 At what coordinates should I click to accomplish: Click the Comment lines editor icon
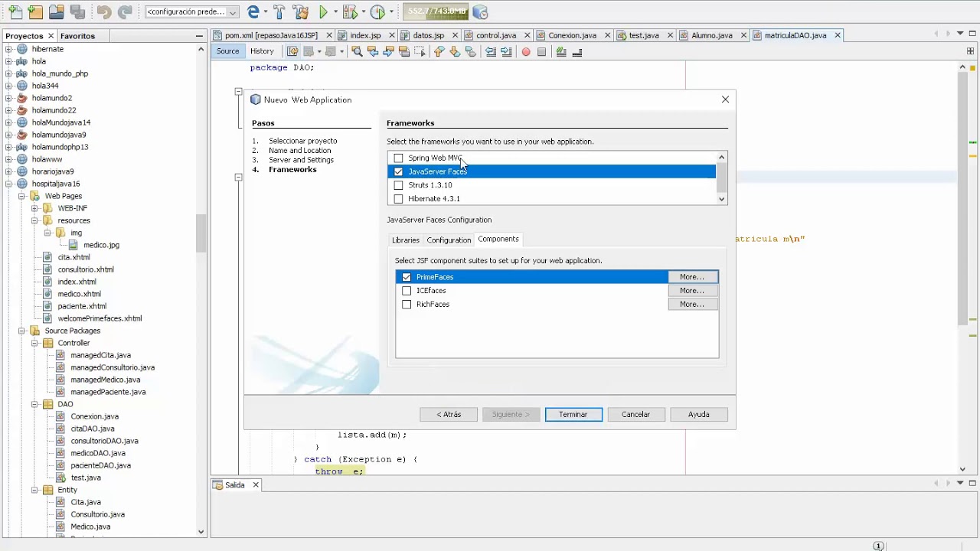(x=561, y=51)
